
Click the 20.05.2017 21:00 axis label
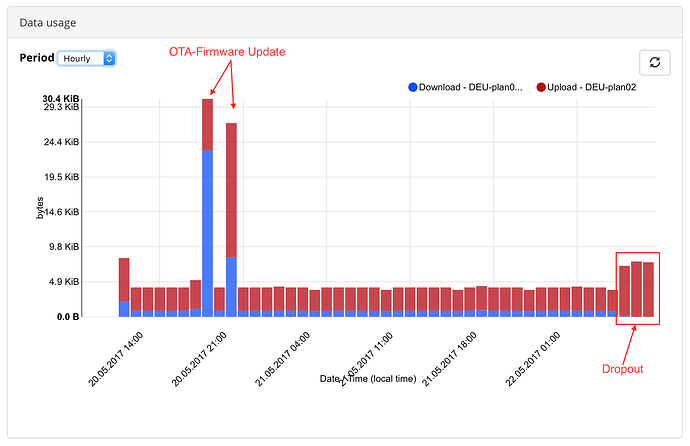point(199,359)
